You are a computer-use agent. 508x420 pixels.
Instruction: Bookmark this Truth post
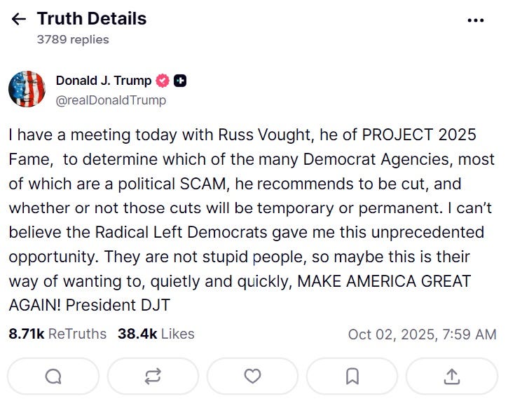(352, 377)
